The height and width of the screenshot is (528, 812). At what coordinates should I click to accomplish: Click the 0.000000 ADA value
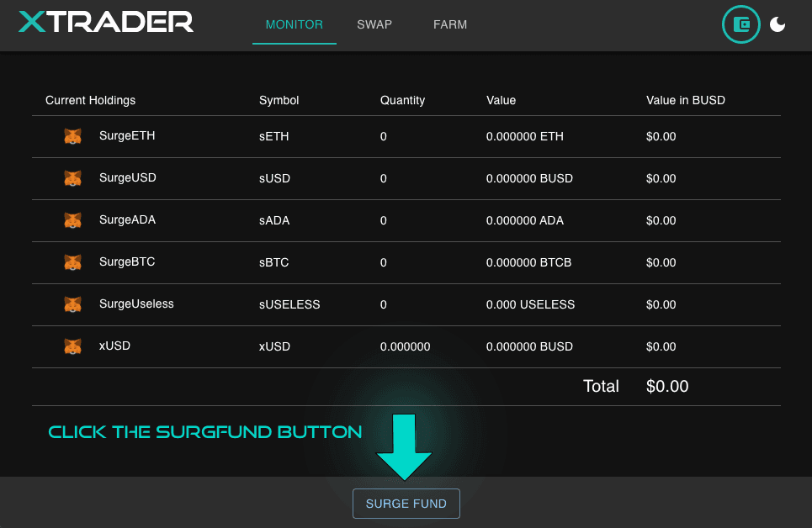point(524,220)
